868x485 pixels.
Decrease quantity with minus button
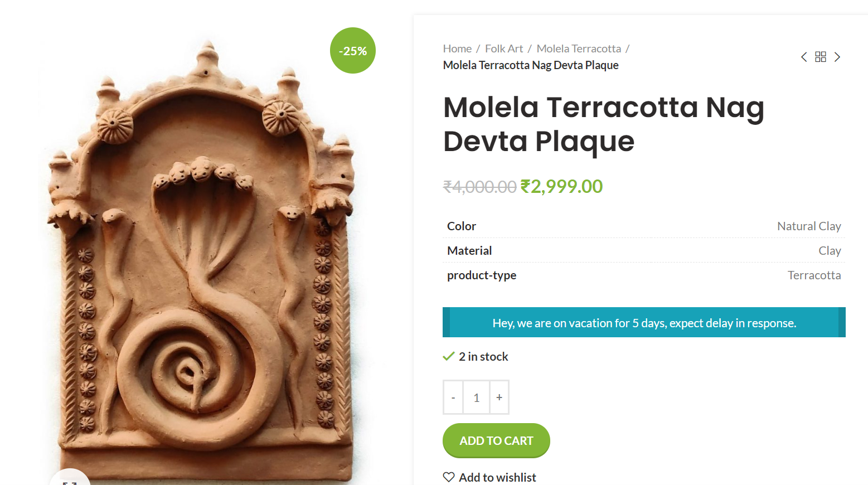[x=453, y=397]
